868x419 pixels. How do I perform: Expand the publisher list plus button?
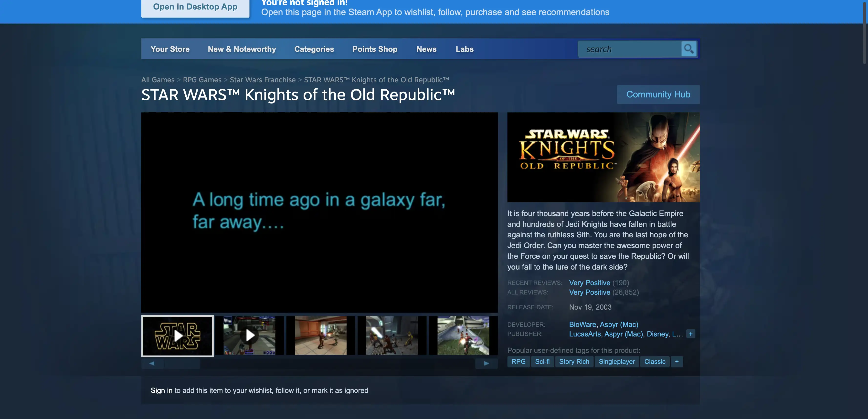click(x=690, y=334)
